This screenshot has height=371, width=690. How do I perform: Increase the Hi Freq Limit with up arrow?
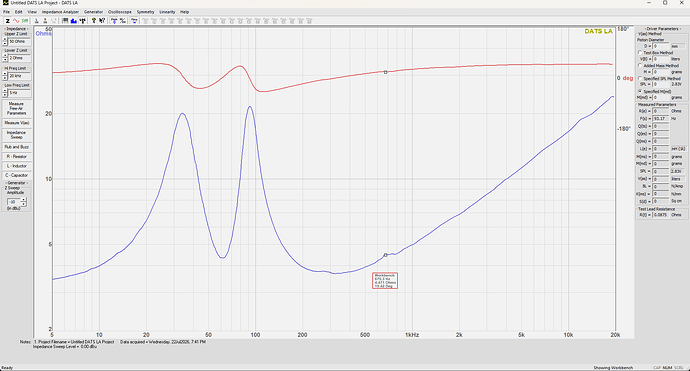[5, 74]
